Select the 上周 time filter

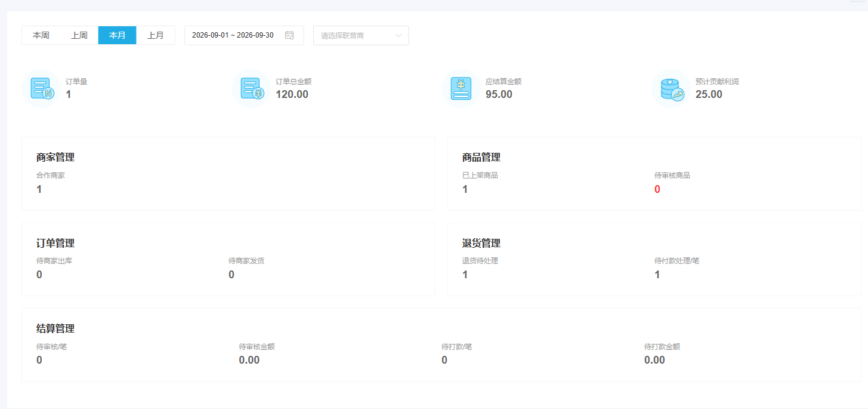click(79, 35)
